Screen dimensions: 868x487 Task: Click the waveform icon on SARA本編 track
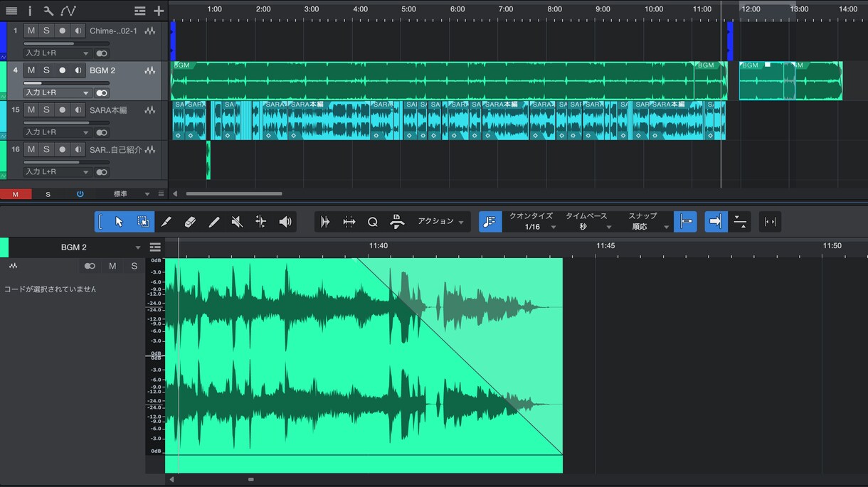point(150,110)
